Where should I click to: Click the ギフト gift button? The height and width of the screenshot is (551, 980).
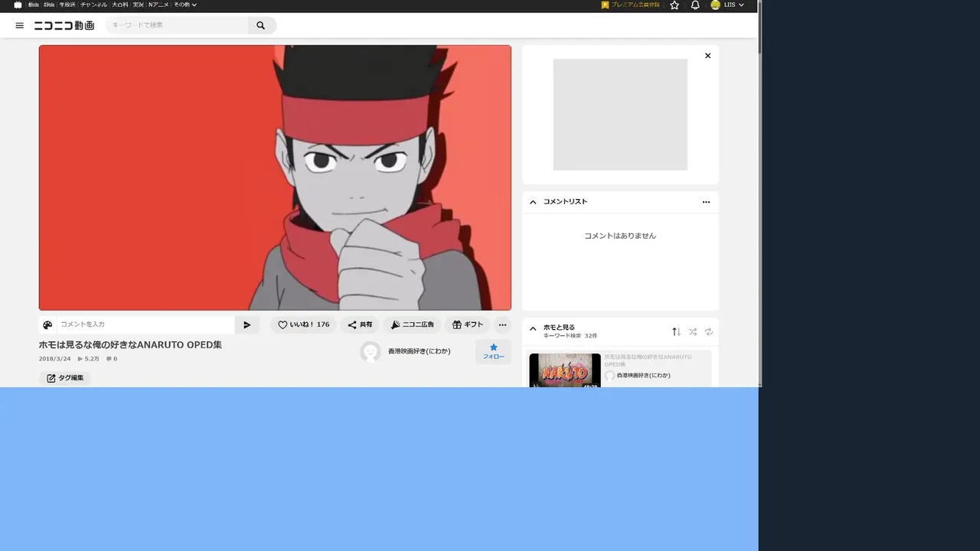[x=468, y=324]
